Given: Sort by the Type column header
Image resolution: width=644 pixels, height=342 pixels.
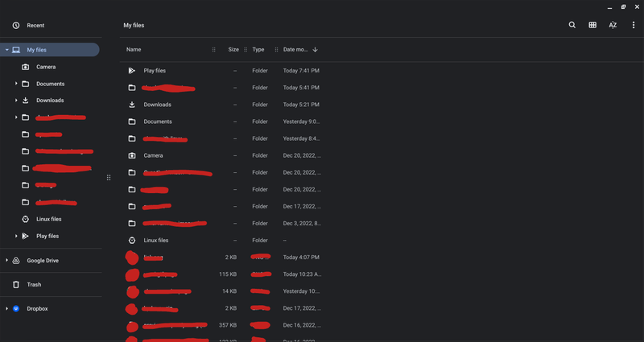Looking at the screenshot, I should pyautogui.click(x=258, y=50).
